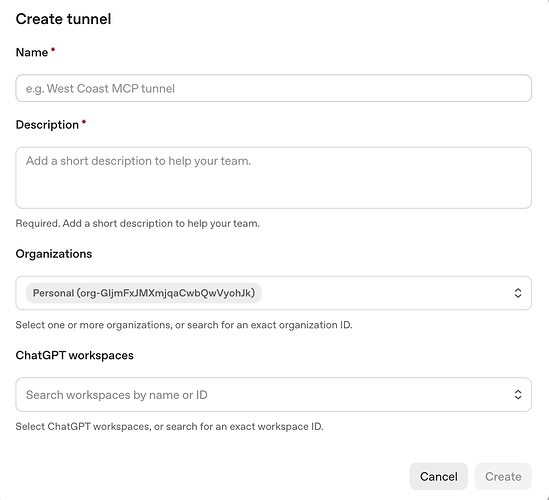Click the Search workspaces by name field
The height and width of the screenshot is (500, 549).
(273, 395)
